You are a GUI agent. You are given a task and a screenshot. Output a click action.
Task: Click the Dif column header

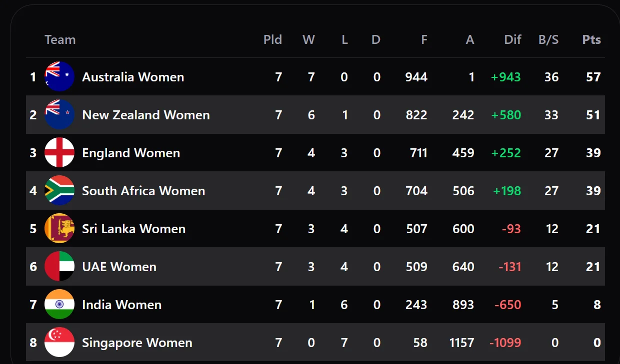(x=512, y=40)
